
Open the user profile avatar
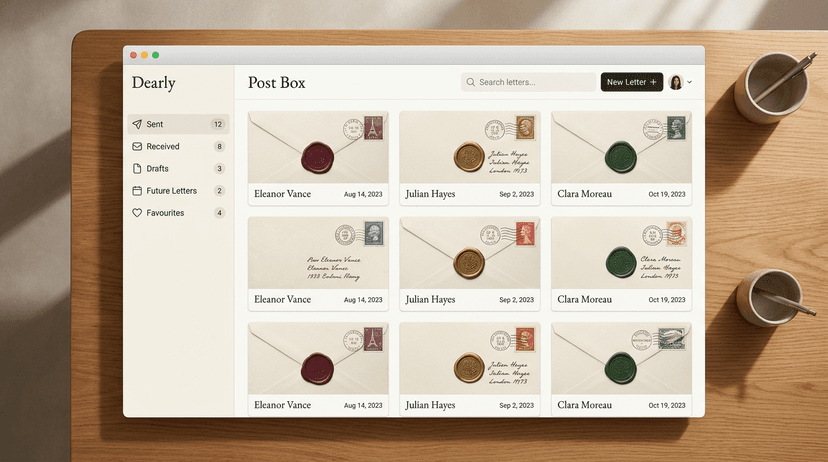click(x=676, y=82)
